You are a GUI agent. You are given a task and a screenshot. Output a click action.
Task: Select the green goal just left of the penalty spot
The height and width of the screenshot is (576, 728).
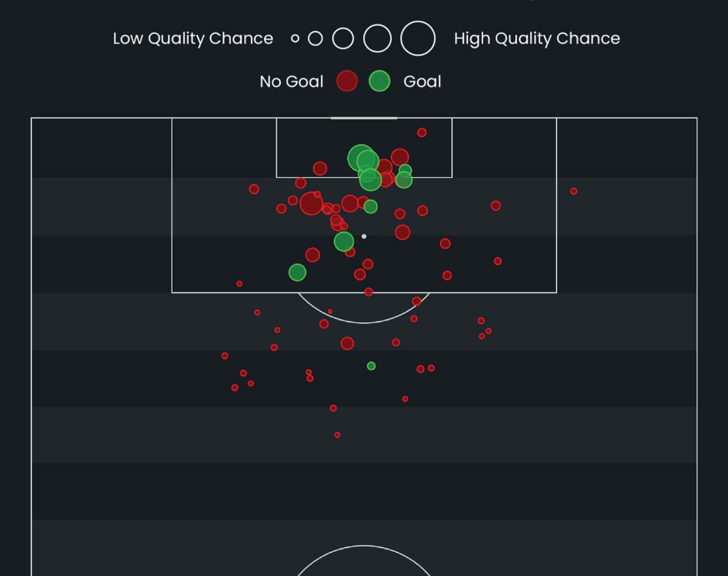344,242
